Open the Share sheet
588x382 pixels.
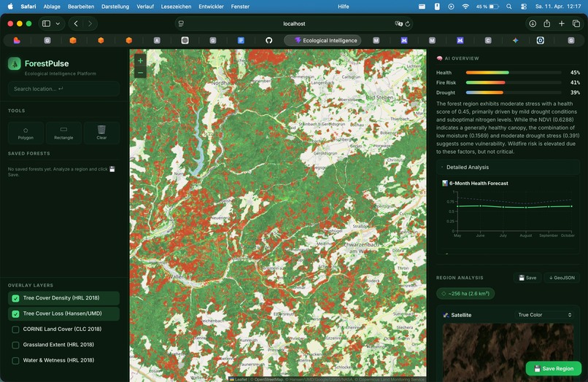(546, 23)
